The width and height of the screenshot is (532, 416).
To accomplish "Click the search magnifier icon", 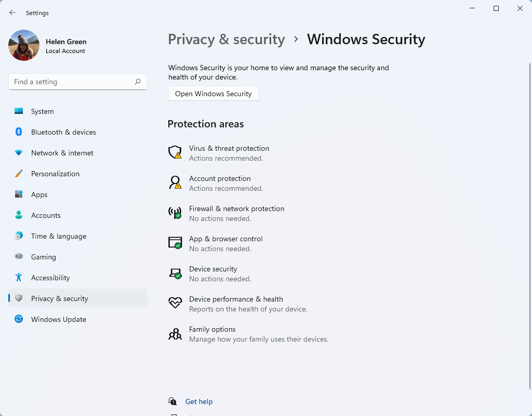I will point(138,82).
